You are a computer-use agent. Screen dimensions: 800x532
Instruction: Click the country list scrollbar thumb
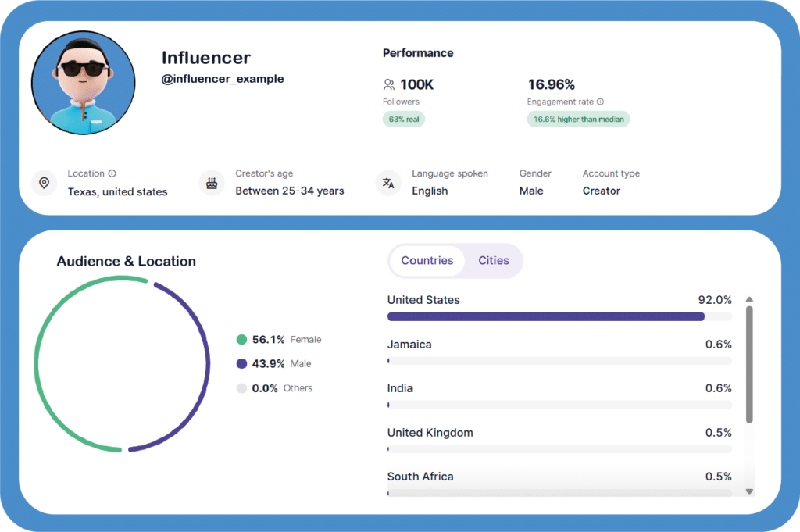click(x=749, y=363)
